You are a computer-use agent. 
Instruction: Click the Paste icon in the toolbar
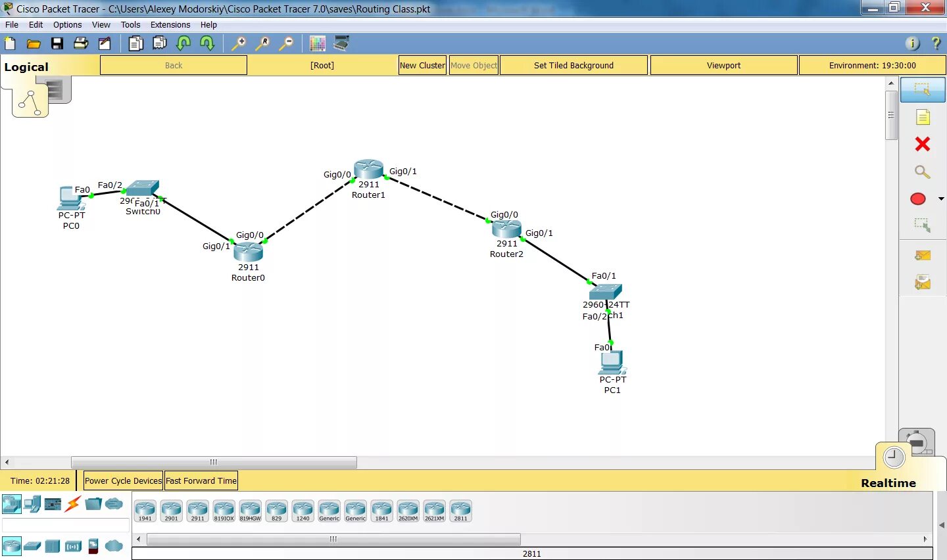[160, 44]
